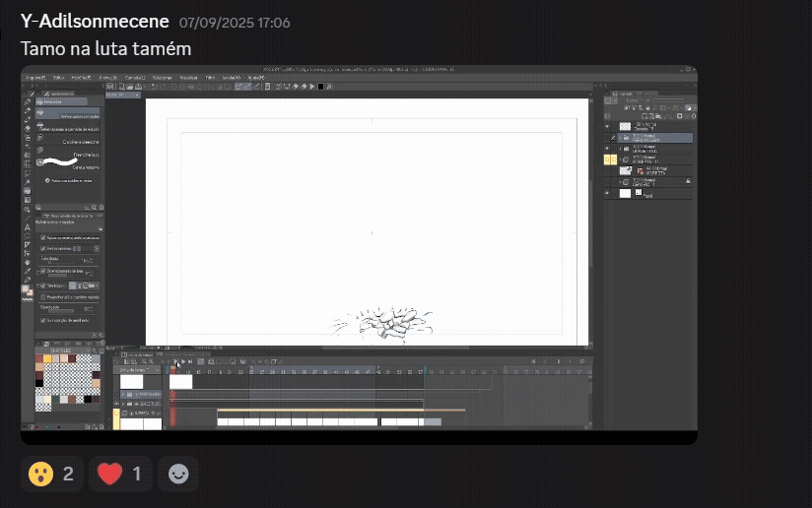Select the Gradient tool below the fill tool

pyautogui.click(x=28, y=200)
